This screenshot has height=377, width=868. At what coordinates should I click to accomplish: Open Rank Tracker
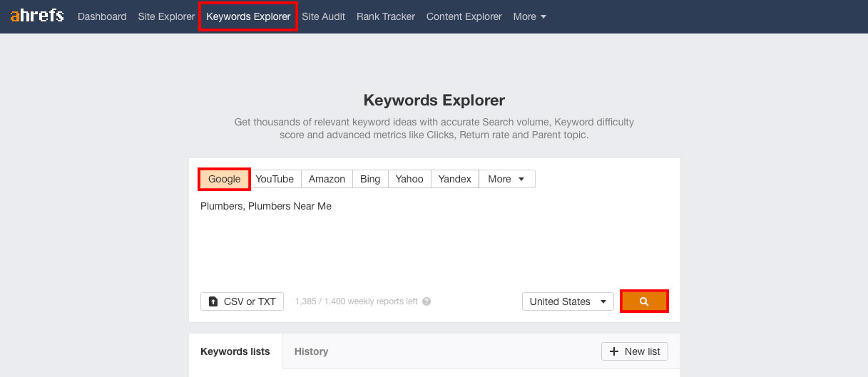pos(386,16)
